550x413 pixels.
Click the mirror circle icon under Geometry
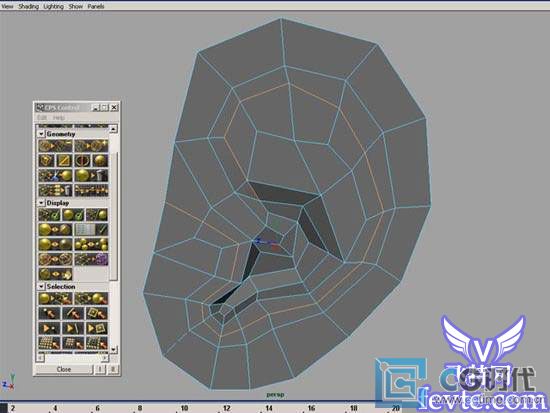tap(82, 161)
